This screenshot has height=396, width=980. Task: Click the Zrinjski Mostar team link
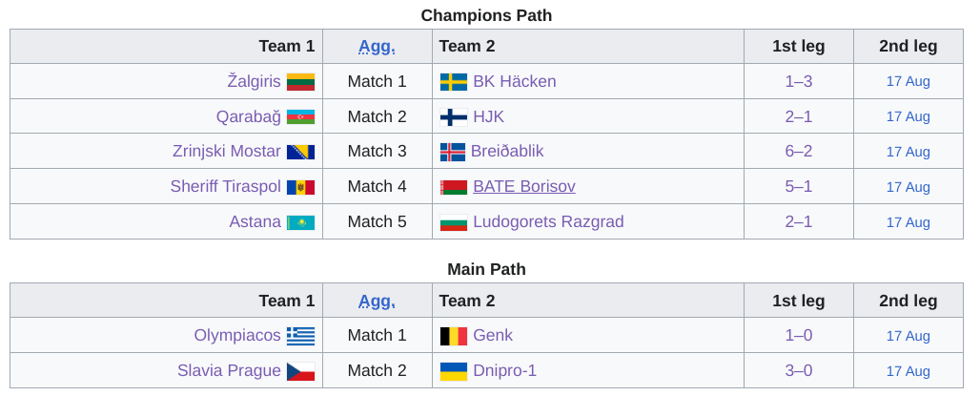(x=227, y=152)
